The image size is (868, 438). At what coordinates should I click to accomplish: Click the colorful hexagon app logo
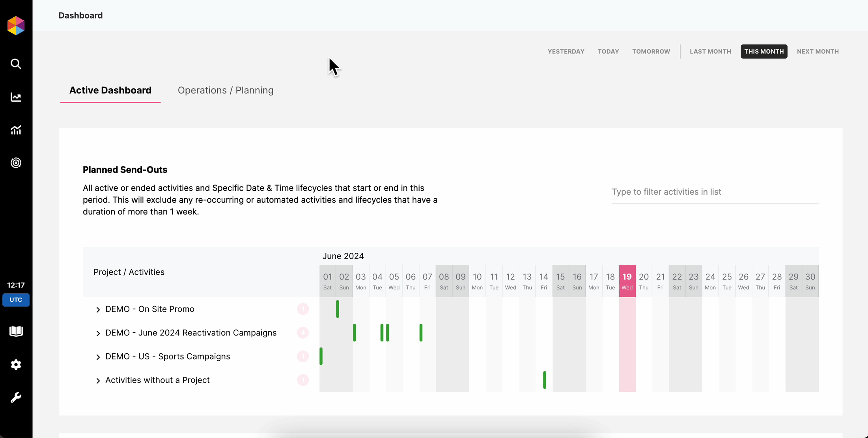pyautogui.click(x=16, y=26)
